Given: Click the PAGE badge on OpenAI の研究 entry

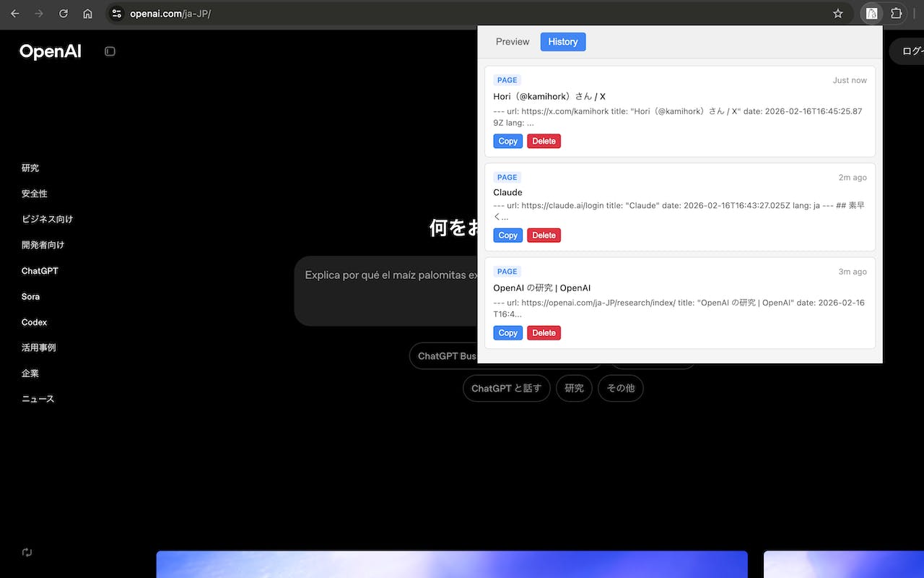Looking at the screenshot, I should [x=507, y=272].
